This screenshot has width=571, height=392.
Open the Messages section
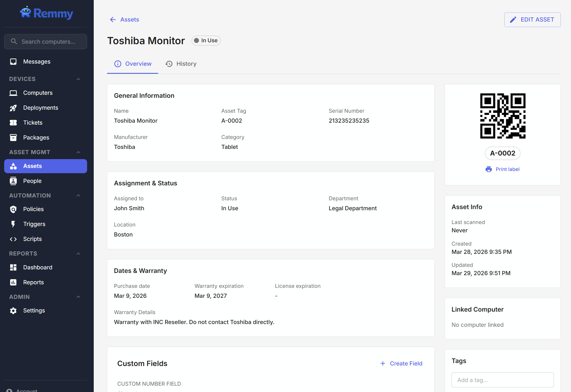coord(37,61)
